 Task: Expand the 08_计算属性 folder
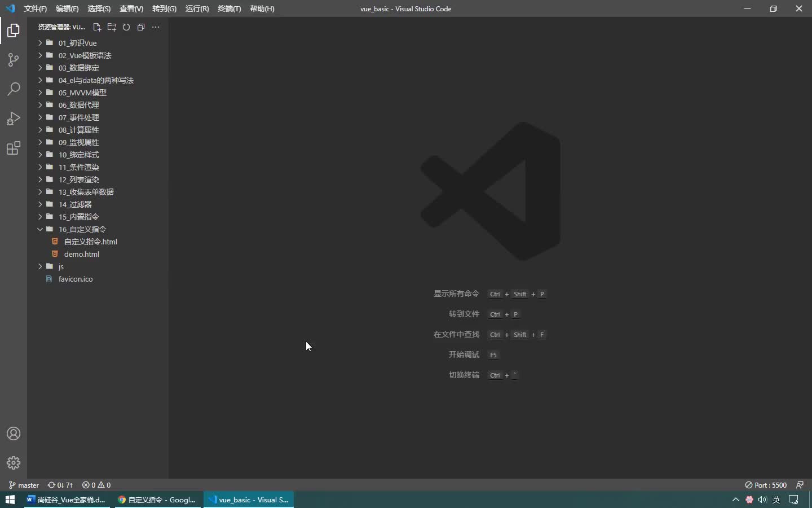pyautogui.click(x=98, y=130)
